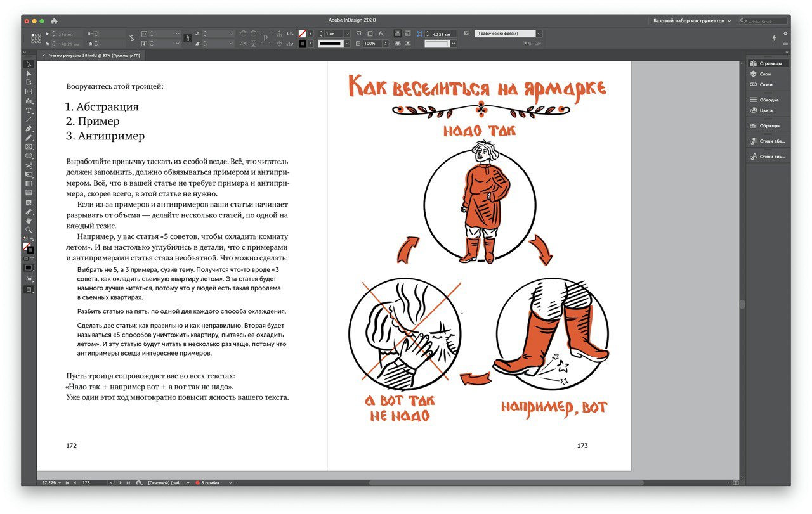The width and height of the screenshot is (812, 514).
Task: Select the Direct Selection tool
Action: pyautogui.click(x=29, y=74)
